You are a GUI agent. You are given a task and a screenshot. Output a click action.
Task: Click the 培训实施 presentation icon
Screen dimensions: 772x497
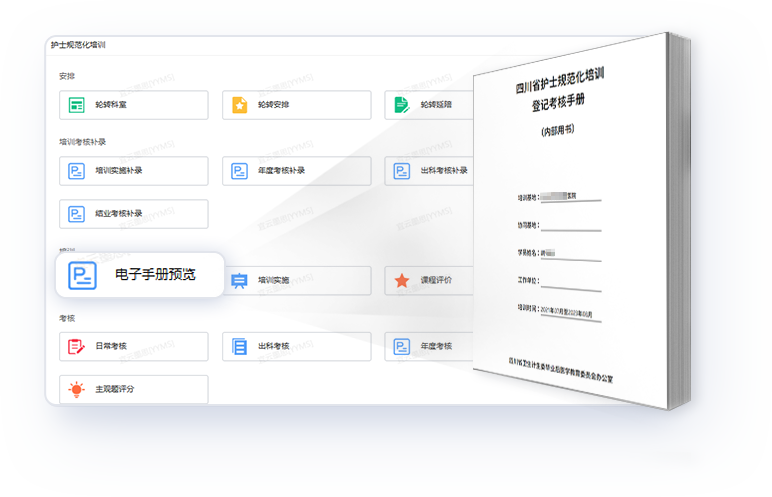click(x=239, y=281)
